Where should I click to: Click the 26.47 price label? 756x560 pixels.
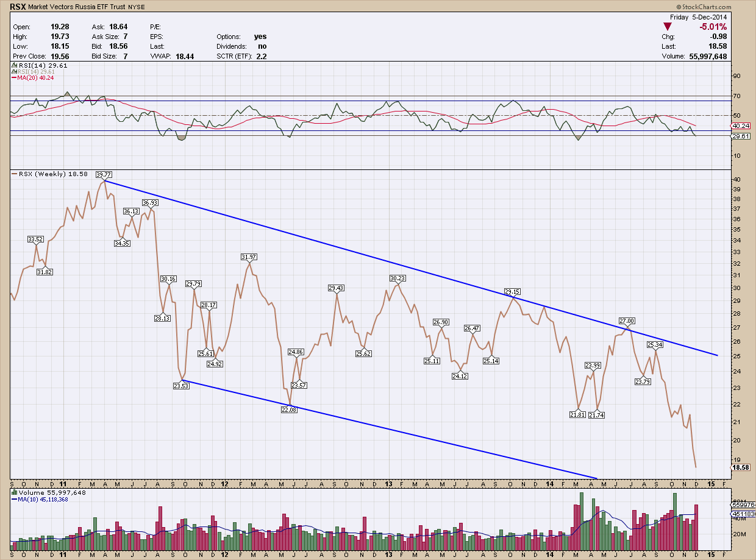point(472,328)
